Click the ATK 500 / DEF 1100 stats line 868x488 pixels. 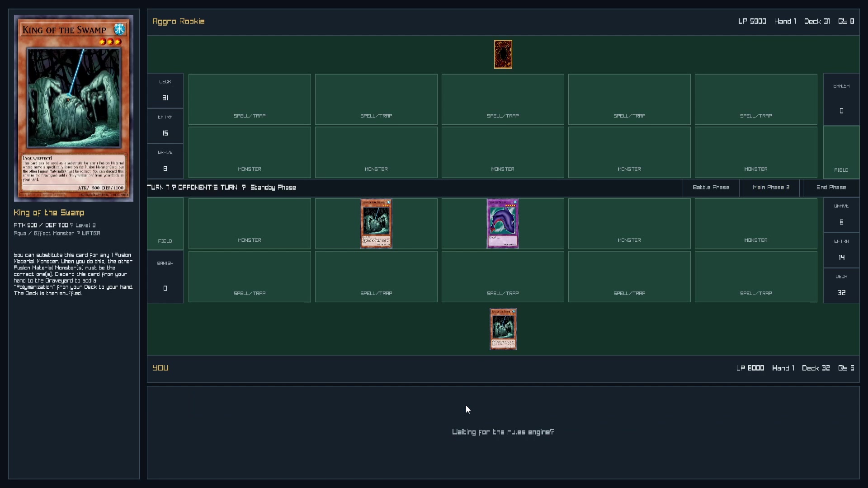click(41, 225)
